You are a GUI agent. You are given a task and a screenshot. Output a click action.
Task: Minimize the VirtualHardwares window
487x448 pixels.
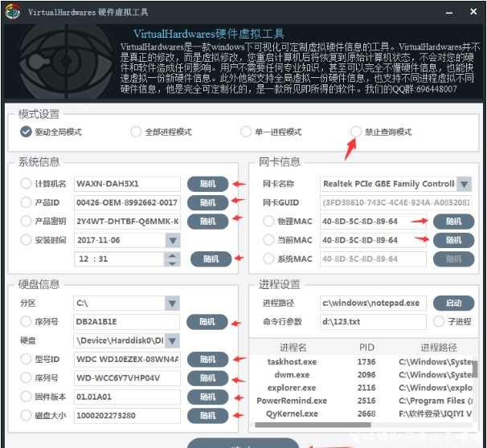pyautogui.click(x=449, y=13)
